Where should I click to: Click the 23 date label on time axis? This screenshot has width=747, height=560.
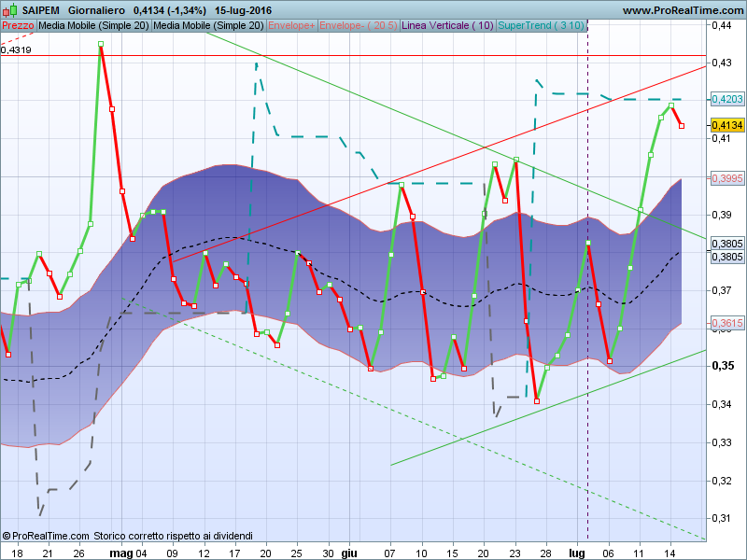tap(515, 553)
